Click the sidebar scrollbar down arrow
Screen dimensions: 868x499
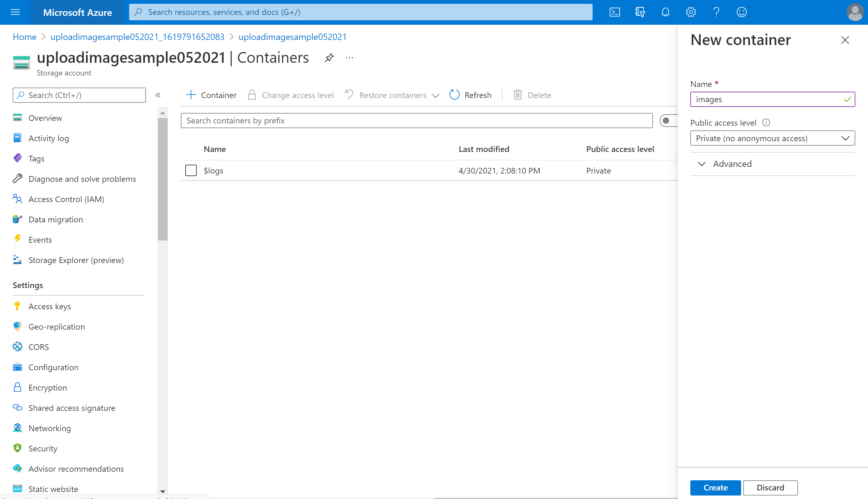pyautogui.click(x=163, y=491)
